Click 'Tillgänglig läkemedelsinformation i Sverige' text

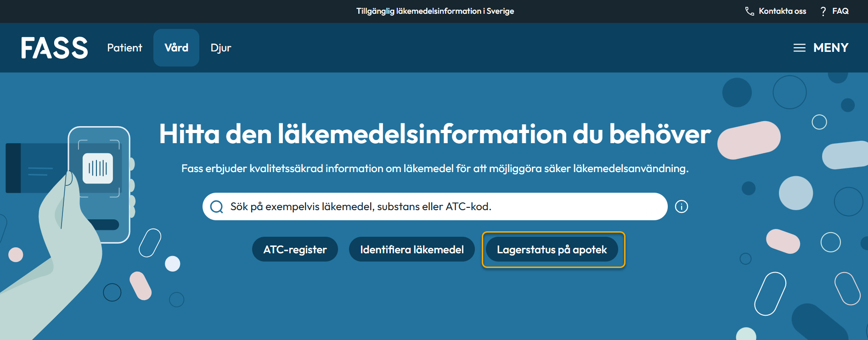point(435,11)
